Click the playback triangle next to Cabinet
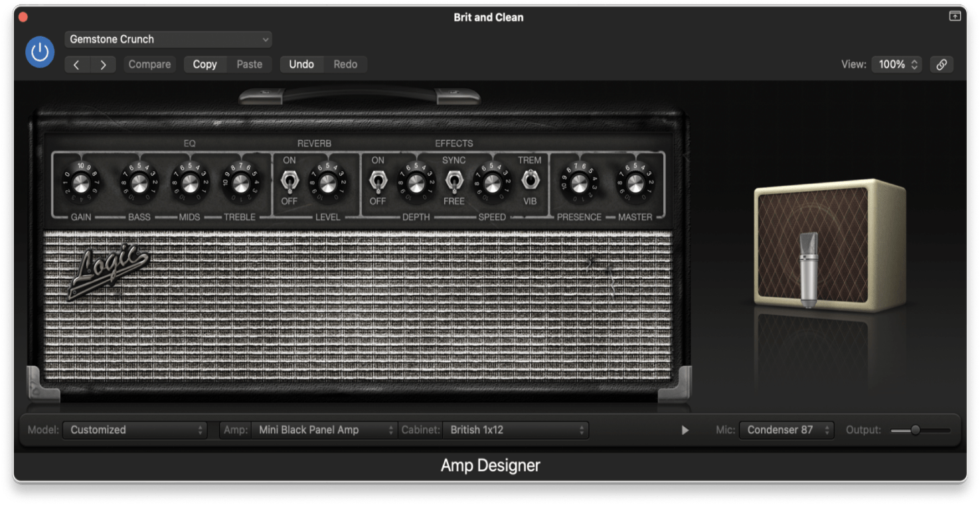The image size is (980, 505). coord(685,430)
